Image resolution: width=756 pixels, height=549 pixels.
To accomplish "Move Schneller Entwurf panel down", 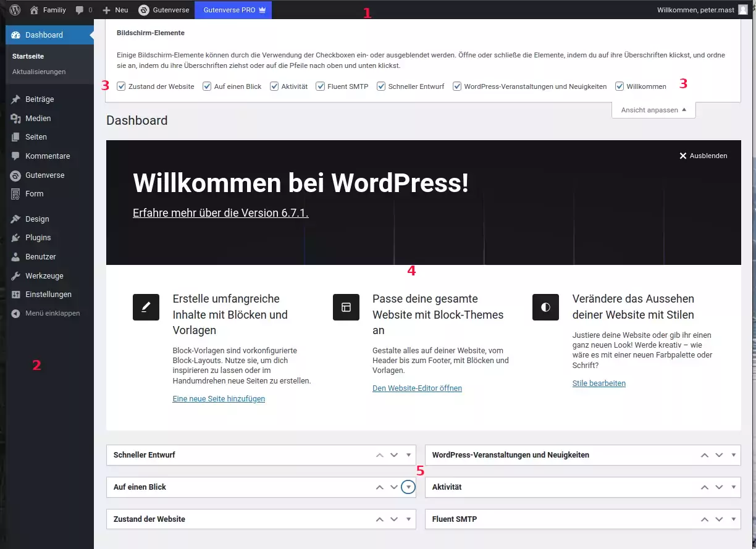I will (394, 455).
